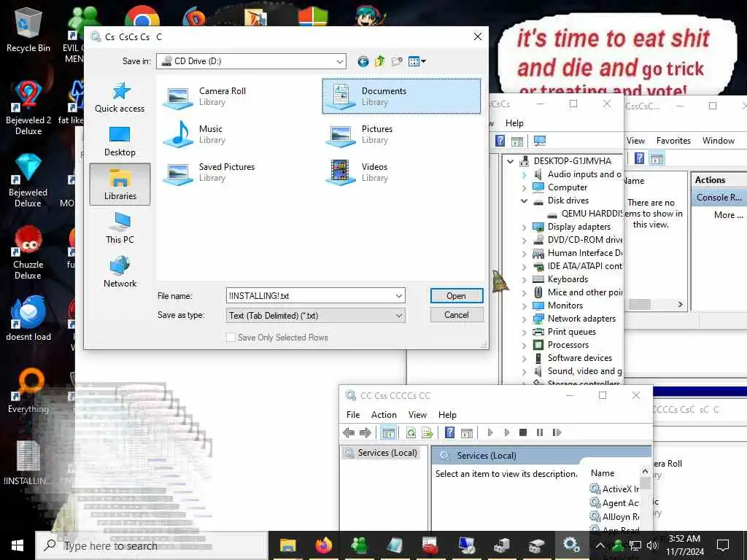
Task: Click the Cancel button
Action: tap(457, 315)
